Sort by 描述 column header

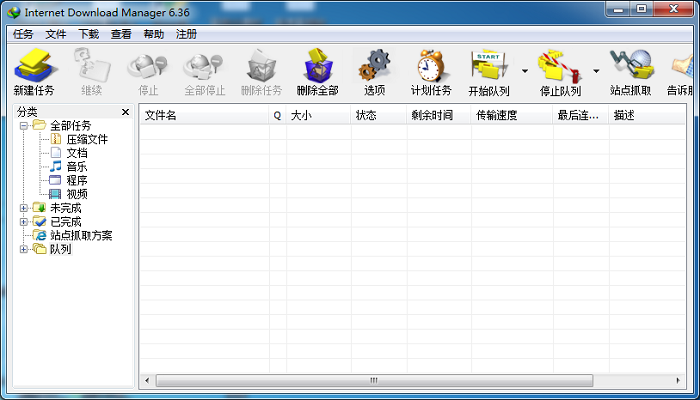click(647, 115)
